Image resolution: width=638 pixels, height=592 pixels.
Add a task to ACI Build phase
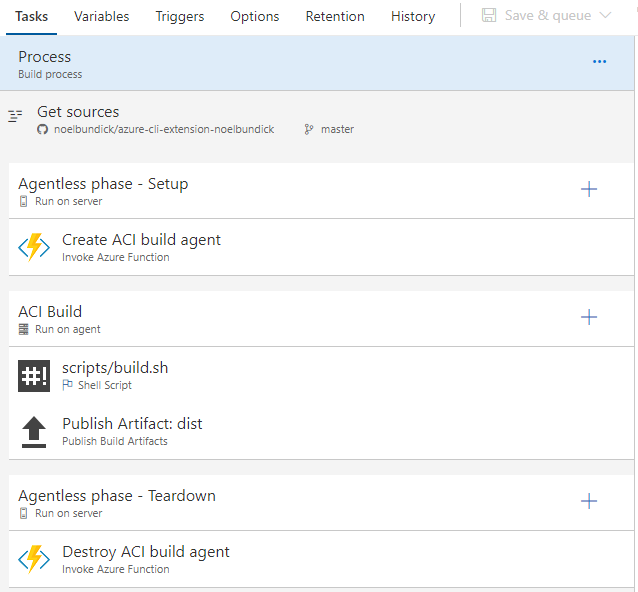point(589,317)
